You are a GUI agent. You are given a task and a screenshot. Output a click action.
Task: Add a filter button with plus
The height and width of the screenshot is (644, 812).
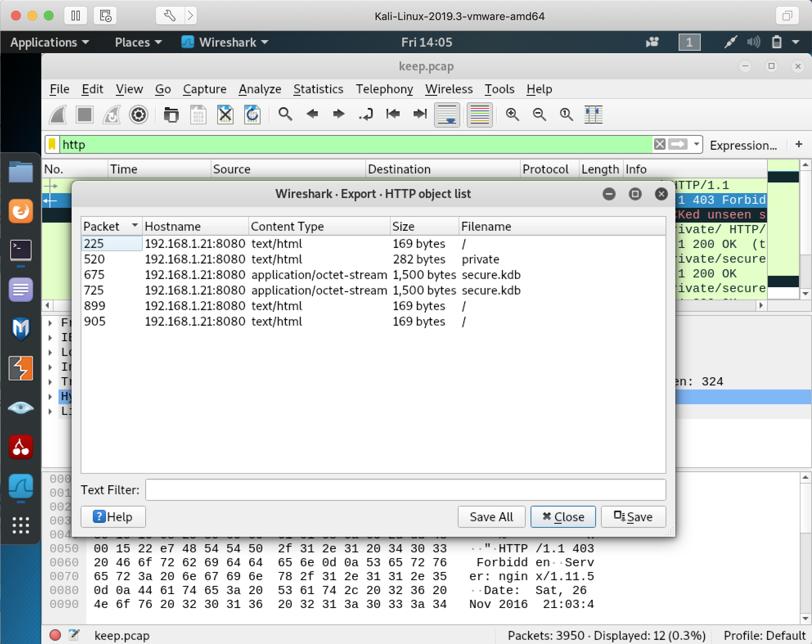point(799,144)
